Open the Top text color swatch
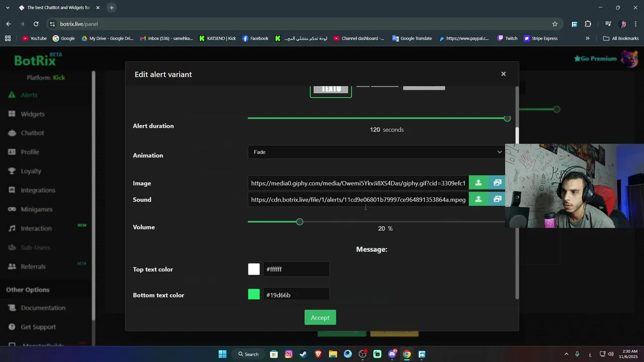This screenshot has height=362, width=644. [x=254, y=269]
